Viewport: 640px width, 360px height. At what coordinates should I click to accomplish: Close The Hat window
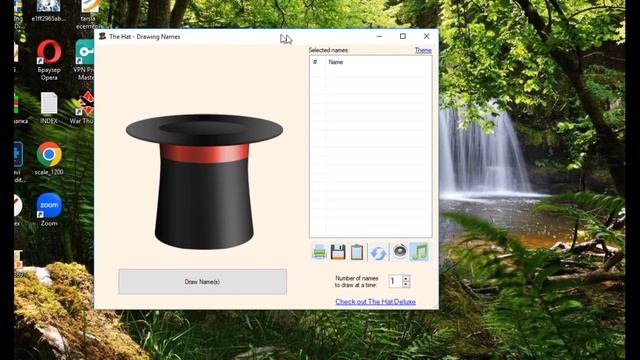427,36
